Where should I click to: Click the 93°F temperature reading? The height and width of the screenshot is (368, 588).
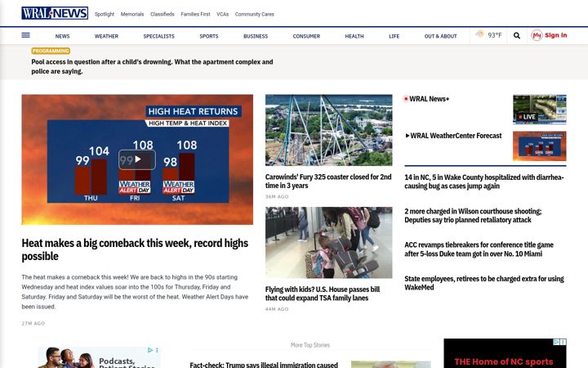[495, 35]
